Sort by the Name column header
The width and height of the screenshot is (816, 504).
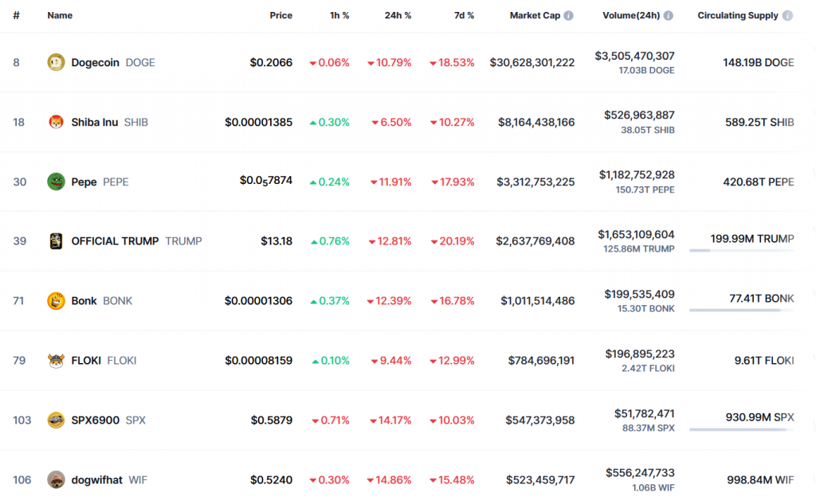(x=61, y=16)
